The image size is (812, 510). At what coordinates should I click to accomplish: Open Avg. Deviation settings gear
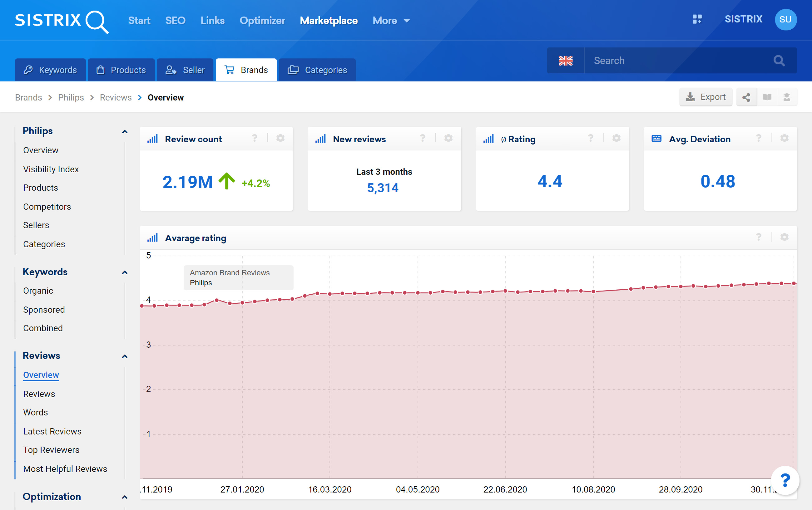[x=784, y=138]
